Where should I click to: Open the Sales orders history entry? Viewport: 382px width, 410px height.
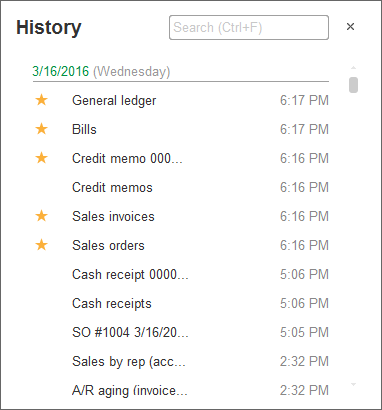[108, 245]
